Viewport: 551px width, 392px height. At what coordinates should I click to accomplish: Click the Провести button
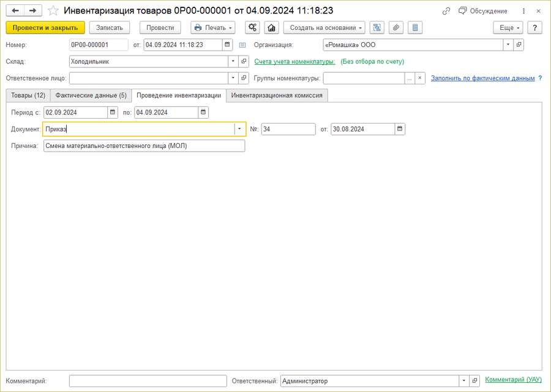160,28
